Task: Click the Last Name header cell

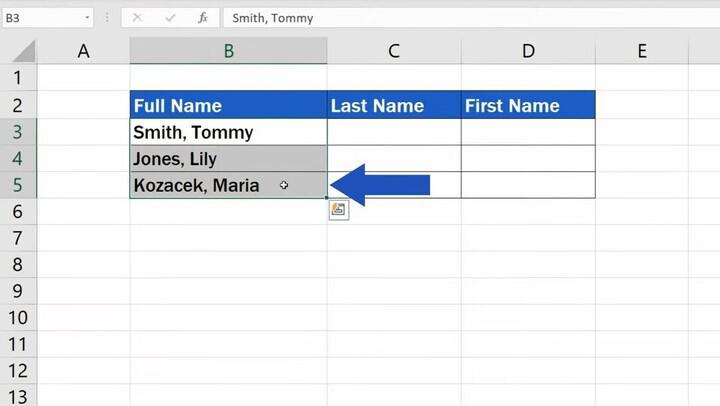Action: 394,106
